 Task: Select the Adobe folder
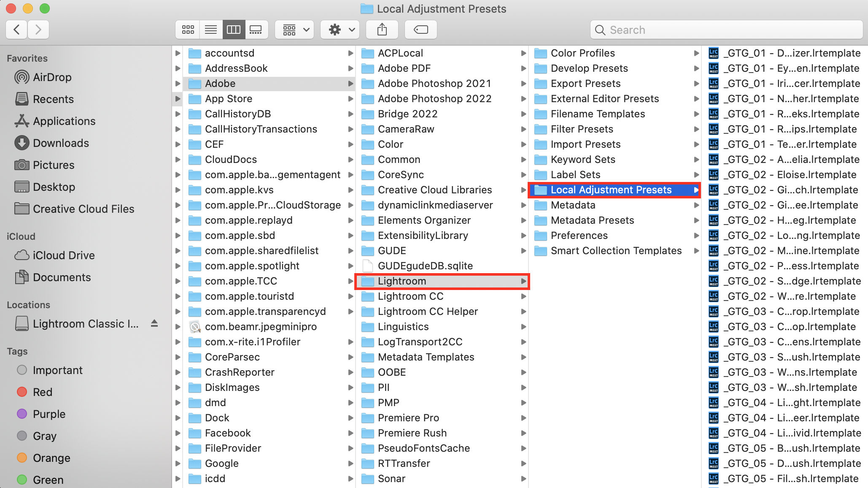[x=269, y=84]
